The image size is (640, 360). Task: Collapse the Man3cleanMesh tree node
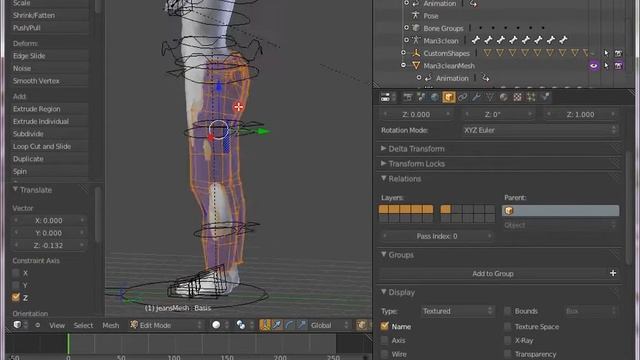click(x=403, y=65)
